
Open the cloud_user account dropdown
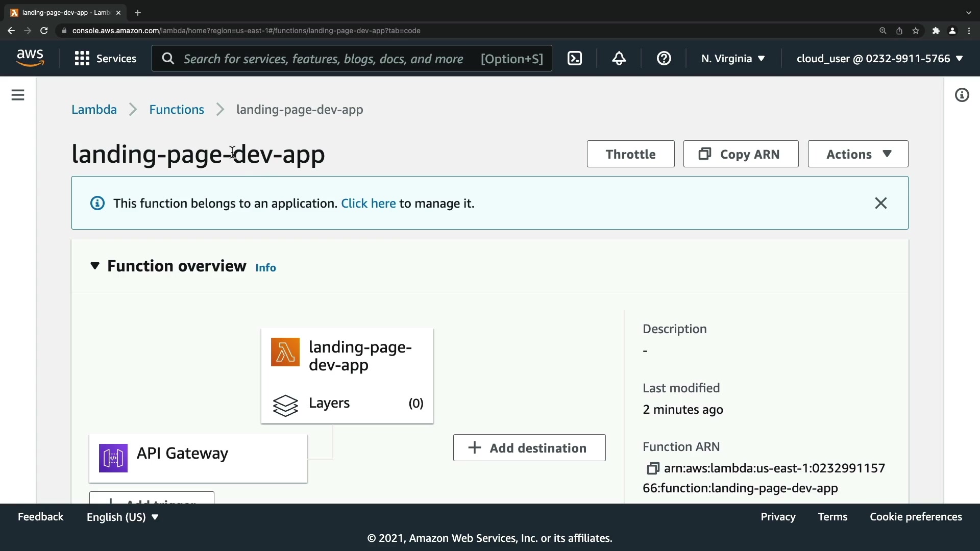coord(879,59)
